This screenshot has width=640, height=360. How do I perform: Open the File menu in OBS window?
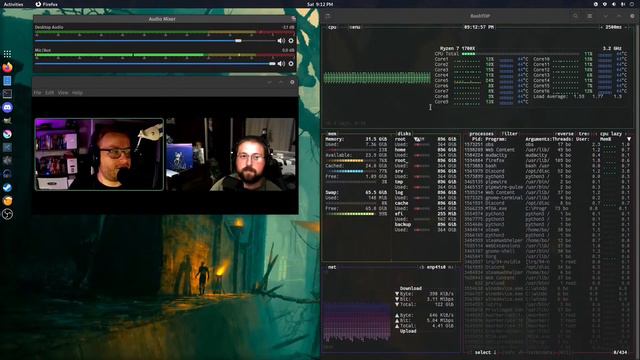pos(38,93)
